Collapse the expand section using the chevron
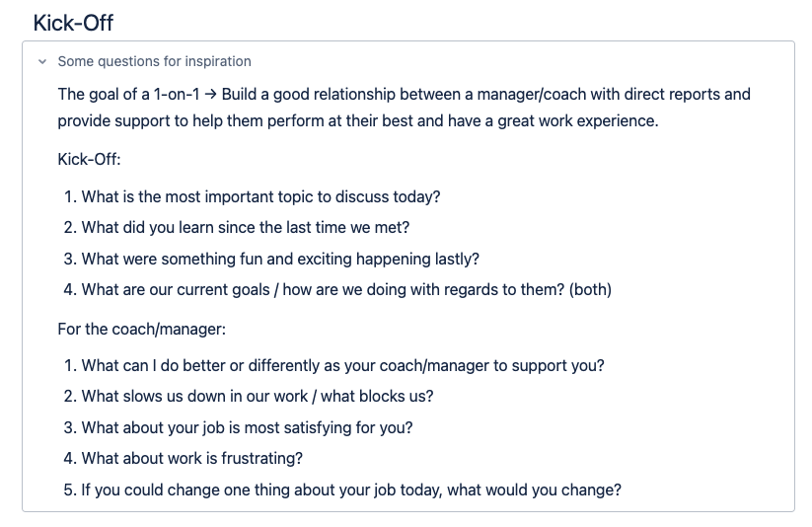The width and height of the screenshot is (812, 527). [41, 61]
